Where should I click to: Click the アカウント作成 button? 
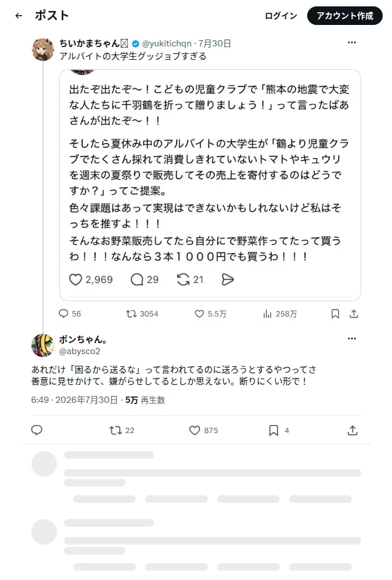(x=344, y=16)
